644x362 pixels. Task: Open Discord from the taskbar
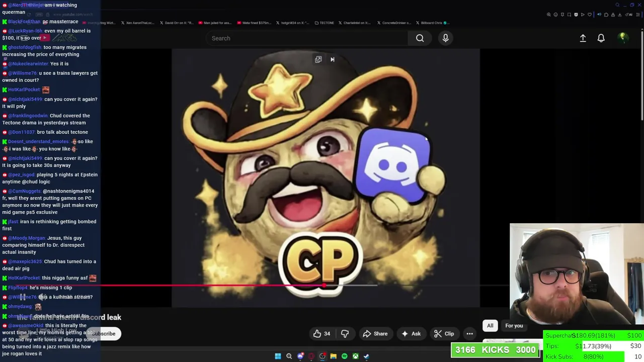coord(300,356)
